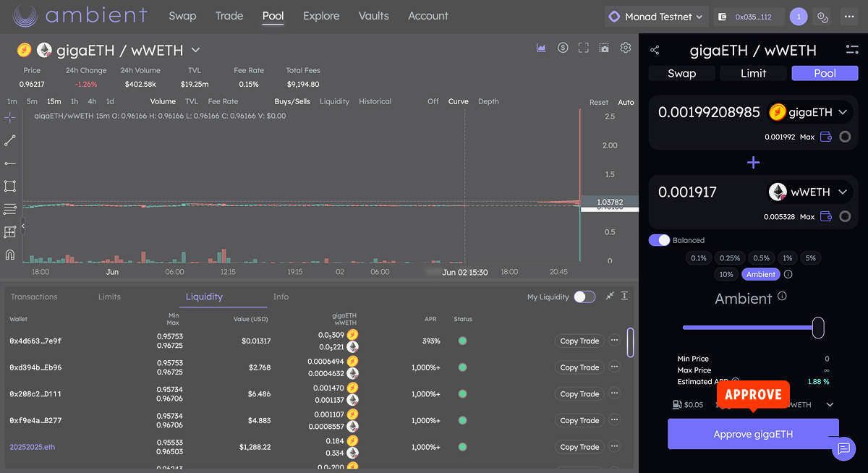868x473 pixels.
Task: Click the wallet icon beside wWETH Max
Action: pyautogui.click(x=826, y=216)
